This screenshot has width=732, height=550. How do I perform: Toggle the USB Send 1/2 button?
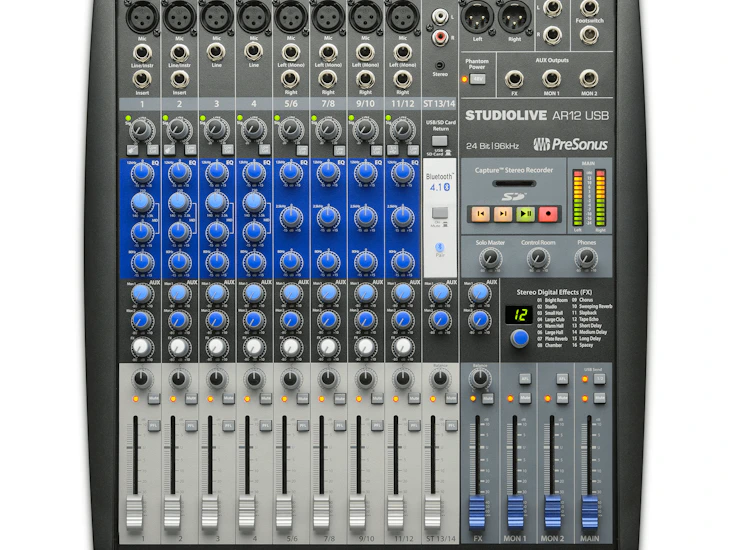point(599,379)
